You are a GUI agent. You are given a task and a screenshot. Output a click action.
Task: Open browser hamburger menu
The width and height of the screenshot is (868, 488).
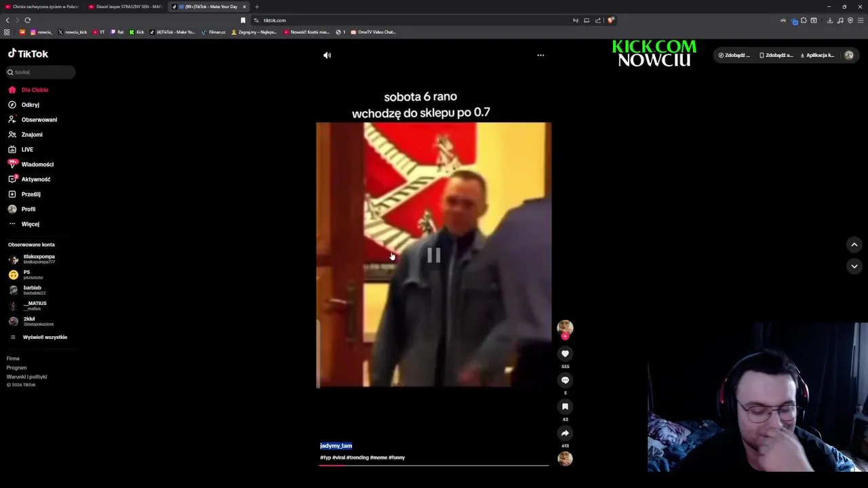pos(861,20)
